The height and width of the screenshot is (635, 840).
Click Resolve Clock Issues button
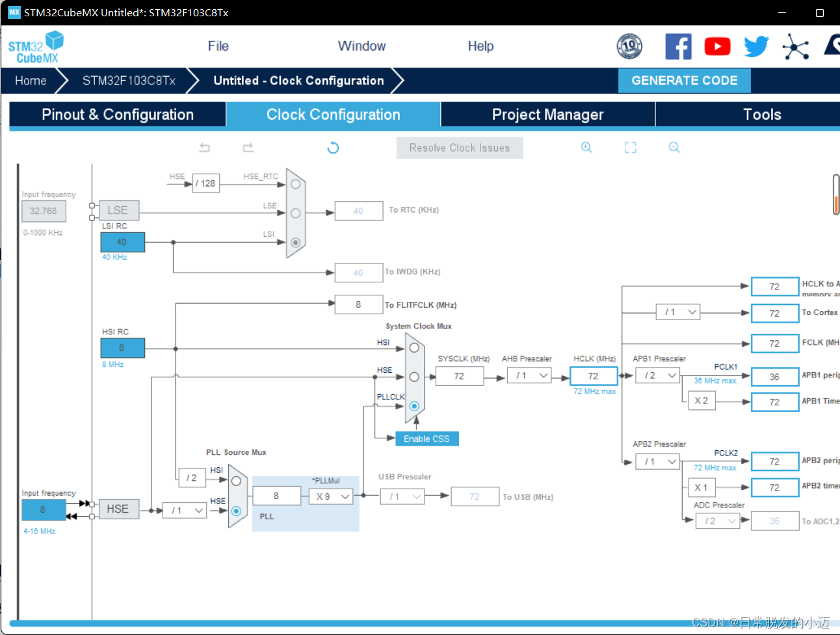[460, 148]
